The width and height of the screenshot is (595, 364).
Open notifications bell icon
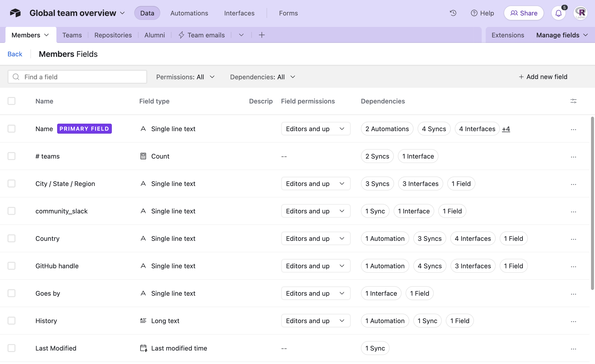coord(558,13)
